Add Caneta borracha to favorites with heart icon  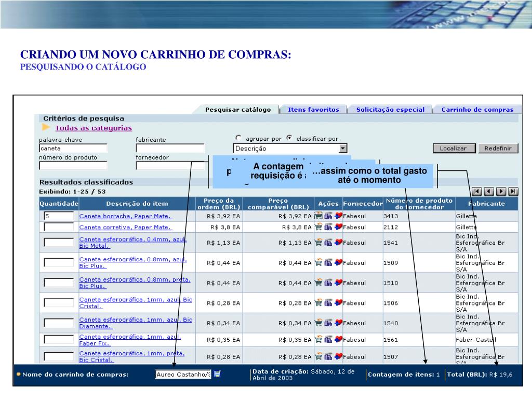coord(338,216)
